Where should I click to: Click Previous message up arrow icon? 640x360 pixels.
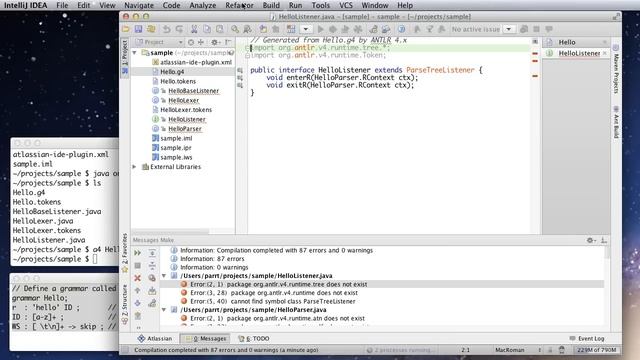138,291
